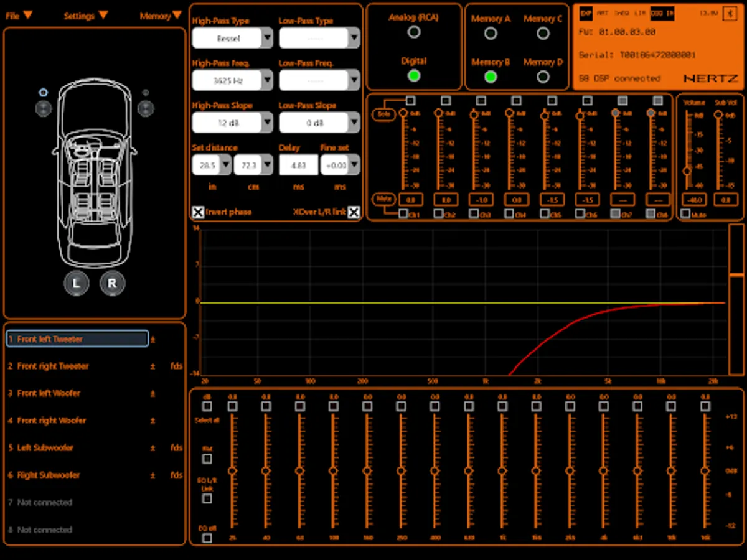747x560 pixels.
Task: Mute channel Ch3 checkbox
Action: tap(474, 213)
